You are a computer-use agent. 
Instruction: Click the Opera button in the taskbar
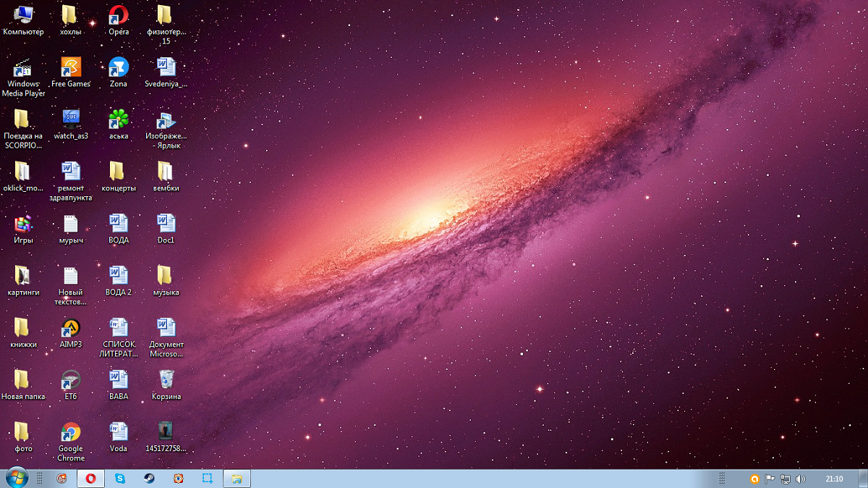tap(91, 479)
